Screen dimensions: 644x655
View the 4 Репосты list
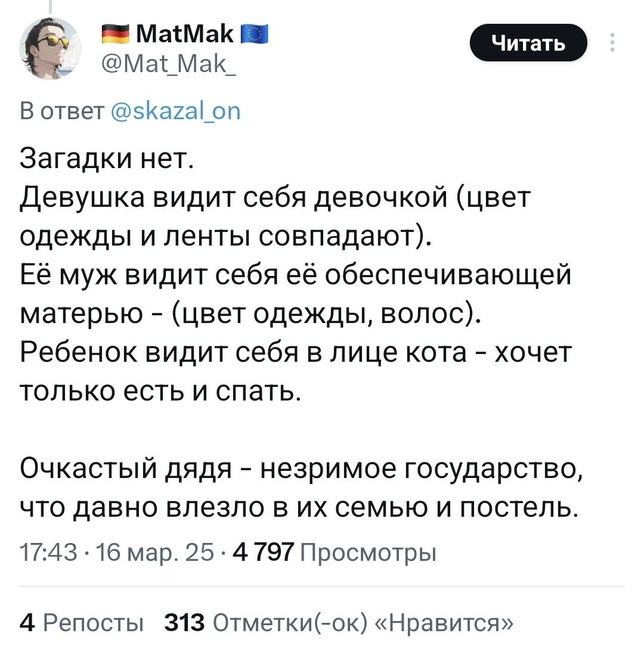[x=82, y=623]
